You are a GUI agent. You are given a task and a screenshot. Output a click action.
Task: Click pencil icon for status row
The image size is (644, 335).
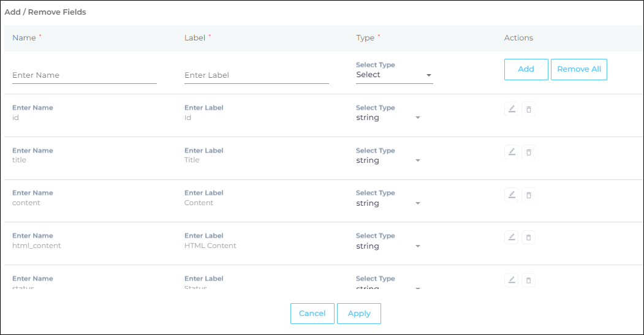point(511,280)
